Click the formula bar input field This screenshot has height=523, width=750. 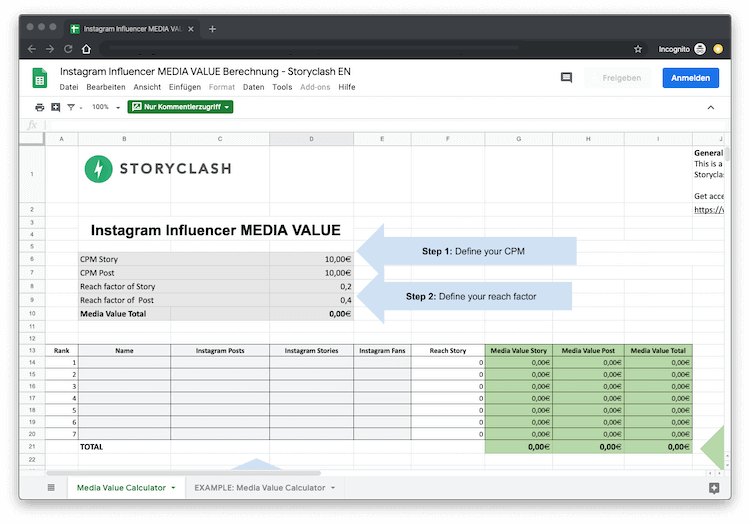click(x=386, y=125)
